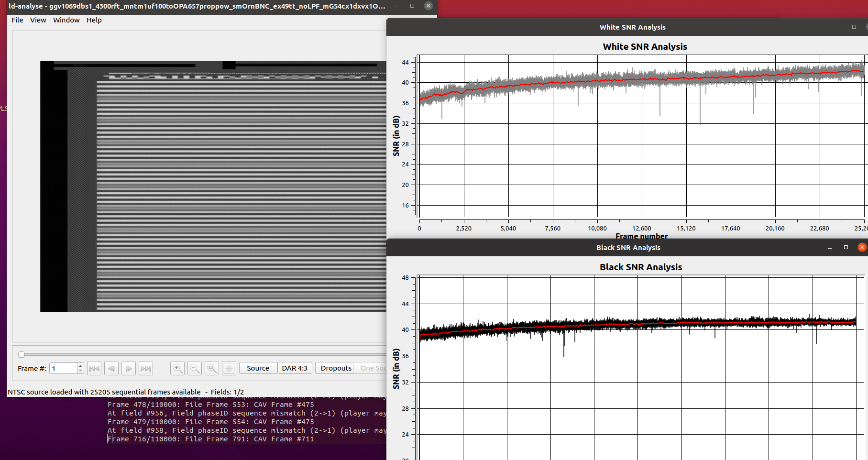Maximize the Black SNR Analysis window
Screen dimensions: 868x460
click(x=846, y=247)
